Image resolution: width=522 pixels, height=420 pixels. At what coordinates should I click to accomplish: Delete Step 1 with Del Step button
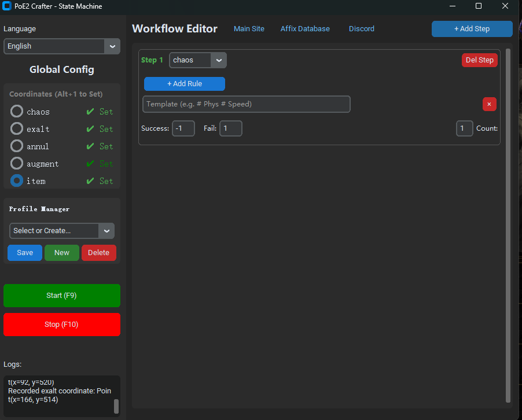tap(479, 60)
